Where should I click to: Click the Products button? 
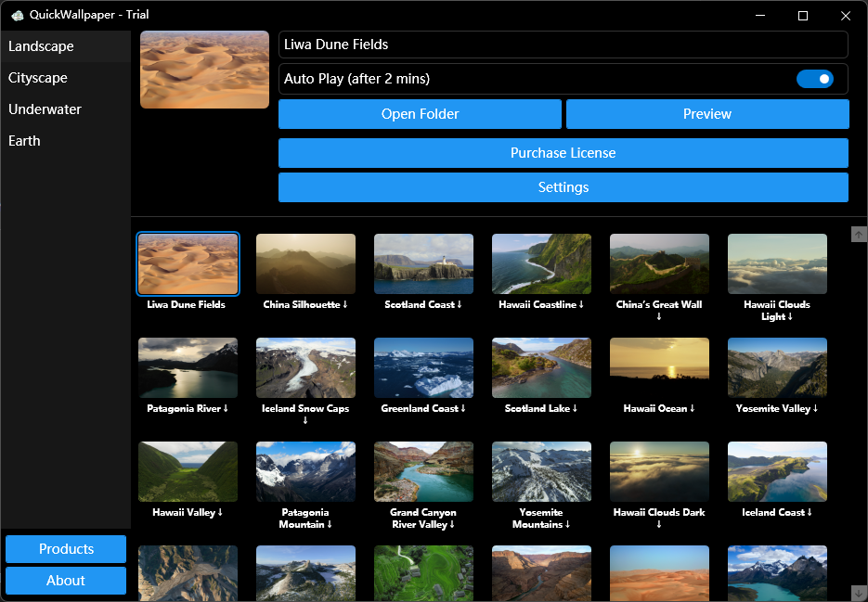coord(65,549)
